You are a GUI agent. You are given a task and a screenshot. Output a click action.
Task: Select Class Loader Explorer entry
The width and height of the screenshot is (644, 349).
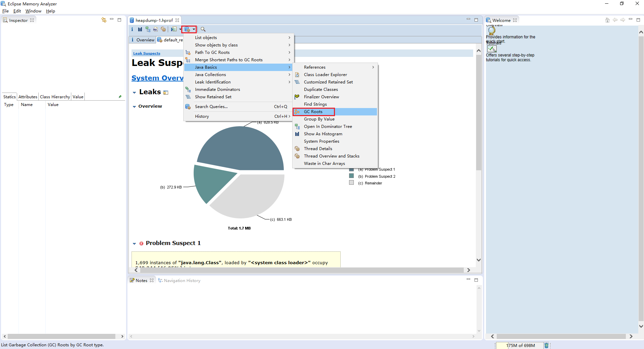click(335, 75)
